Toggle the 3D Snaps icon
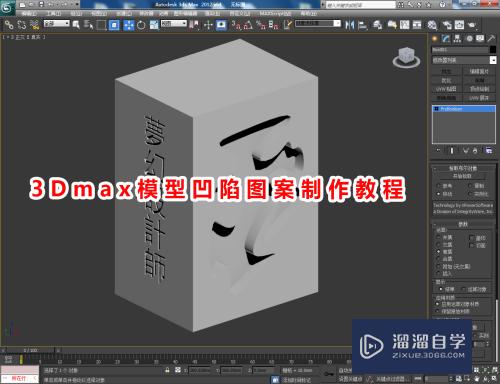The width and height of the screenshot is (500, 384). tap(236, 25)
